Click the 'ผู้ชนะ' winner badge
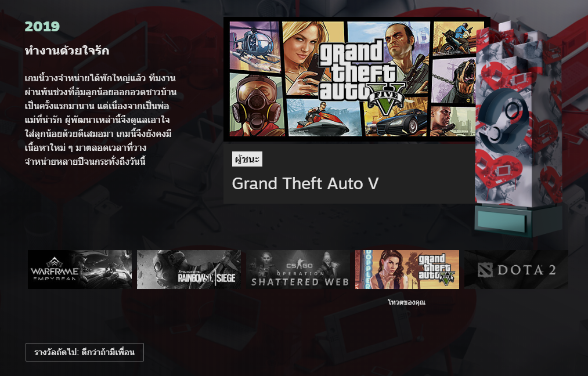The height and width of the screenshot is (376, 588). point(247,159)
